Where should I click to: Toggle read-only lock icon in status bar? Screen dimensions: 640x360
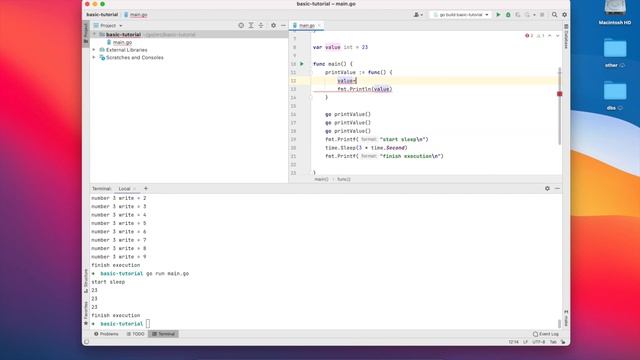563,342
